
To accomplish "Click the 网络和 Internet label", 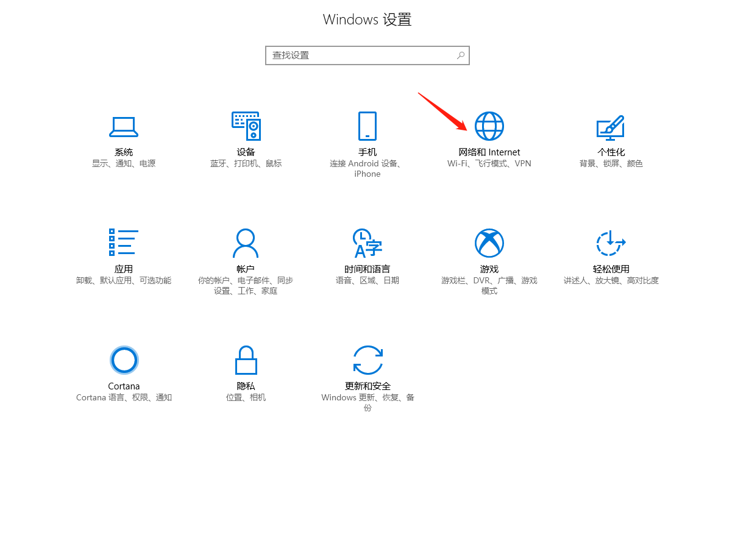I will coord(489,152).
